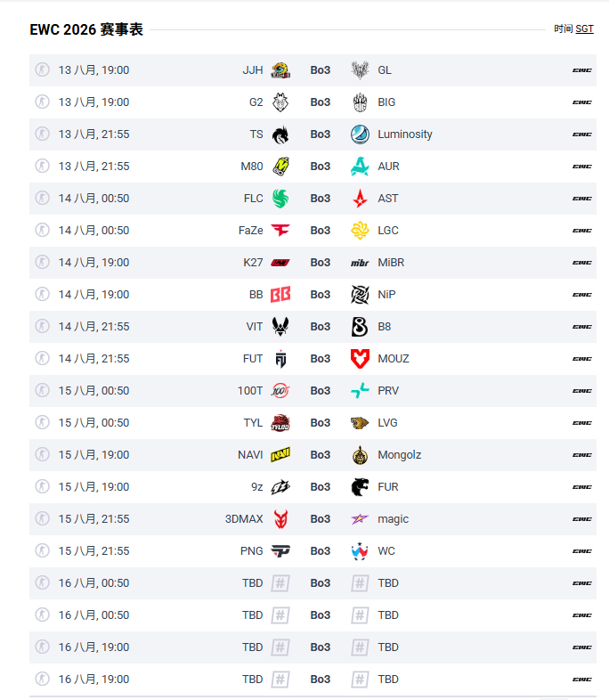Click the FURIA panther logo

pyautogui.click(x=360, y=487)
